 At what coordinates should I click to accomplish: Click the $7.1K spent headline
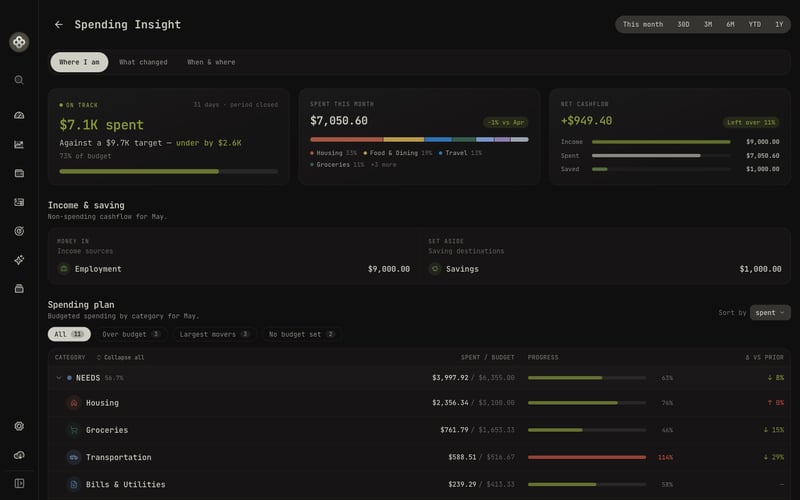click(102, 125)
